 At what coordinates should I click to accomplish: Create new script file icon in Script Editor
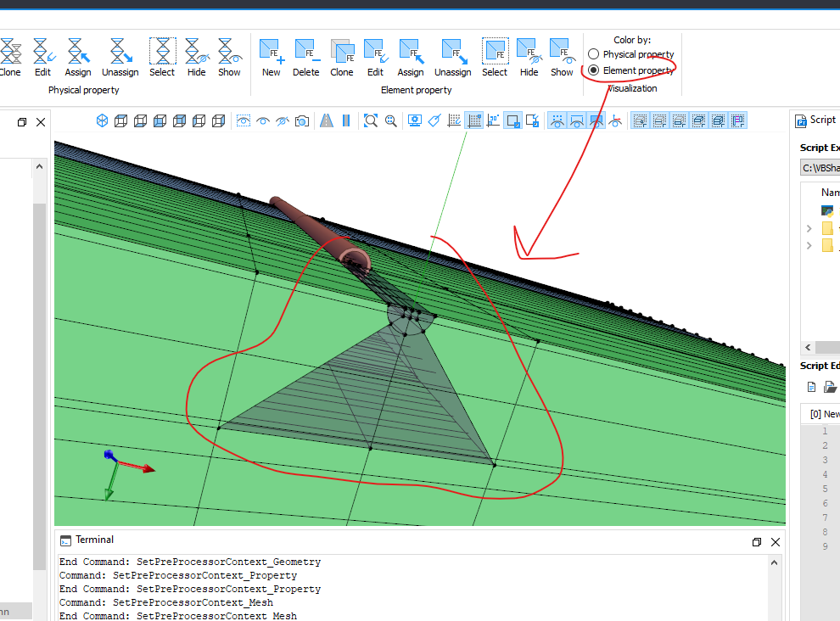[812, 387]
